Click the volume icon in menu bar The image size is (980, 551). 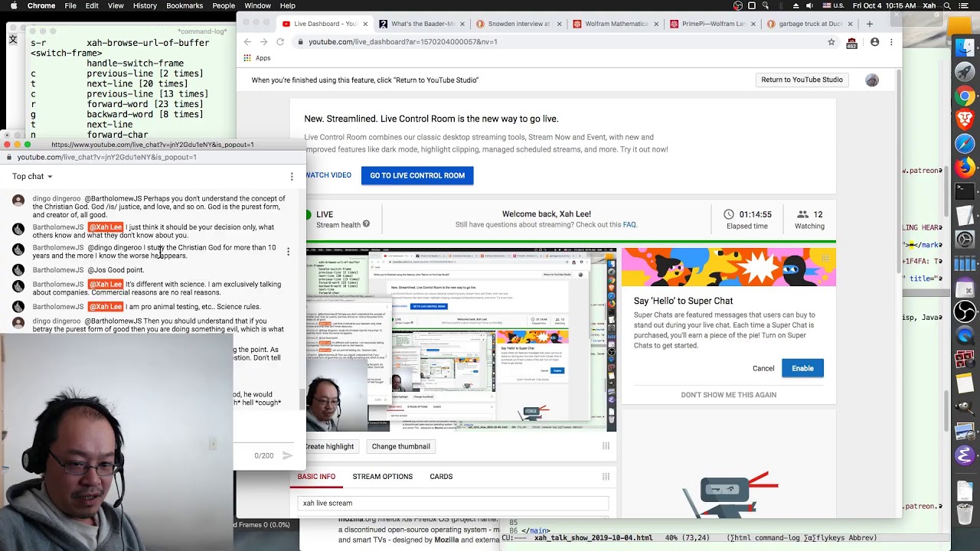[809, 5]
